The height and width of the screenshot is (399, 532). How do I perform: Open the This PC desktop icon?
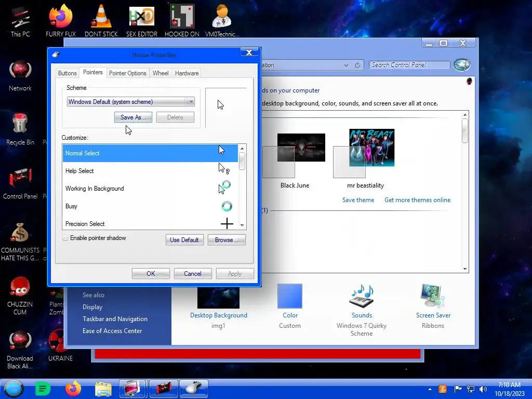pos(20,21)
